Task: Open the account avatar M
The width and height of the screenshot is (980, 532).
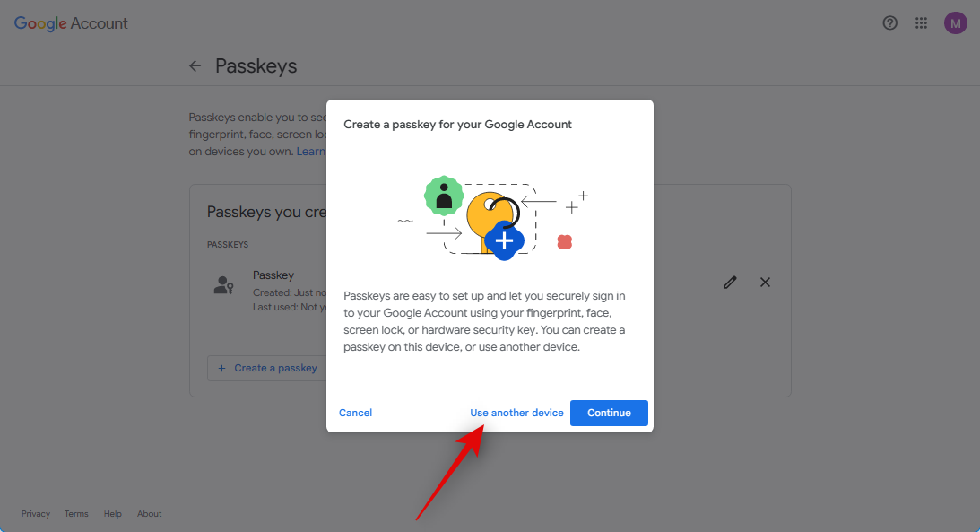Action: click(955, 23)
